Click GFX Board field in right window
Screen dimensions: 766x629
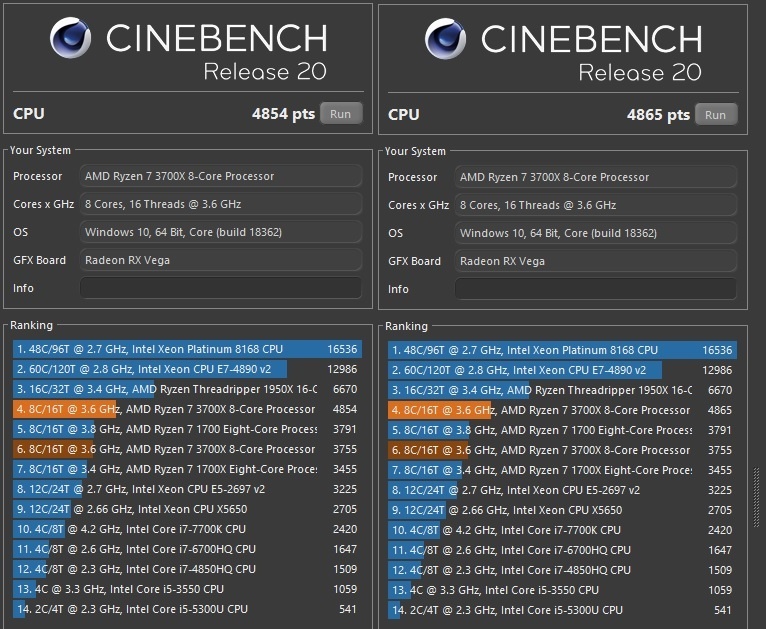pyautogui.click(x=596, y=261)
